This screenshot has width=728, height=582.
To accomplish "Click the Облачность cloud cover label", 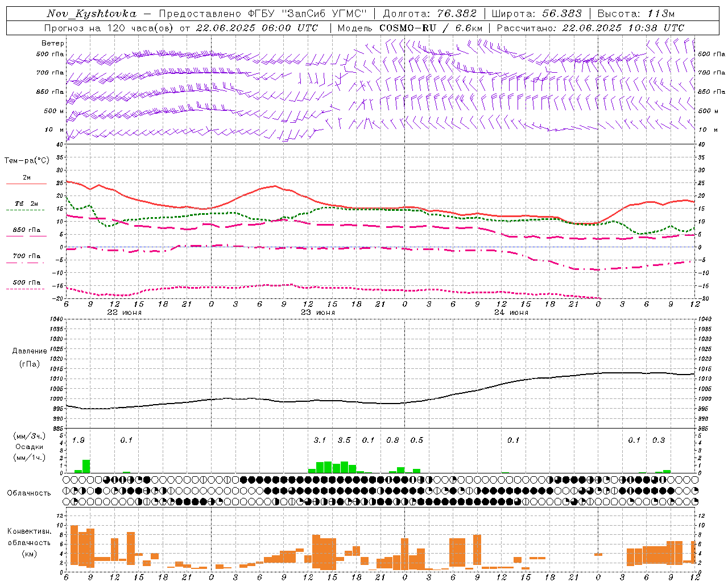I will 29,493.
